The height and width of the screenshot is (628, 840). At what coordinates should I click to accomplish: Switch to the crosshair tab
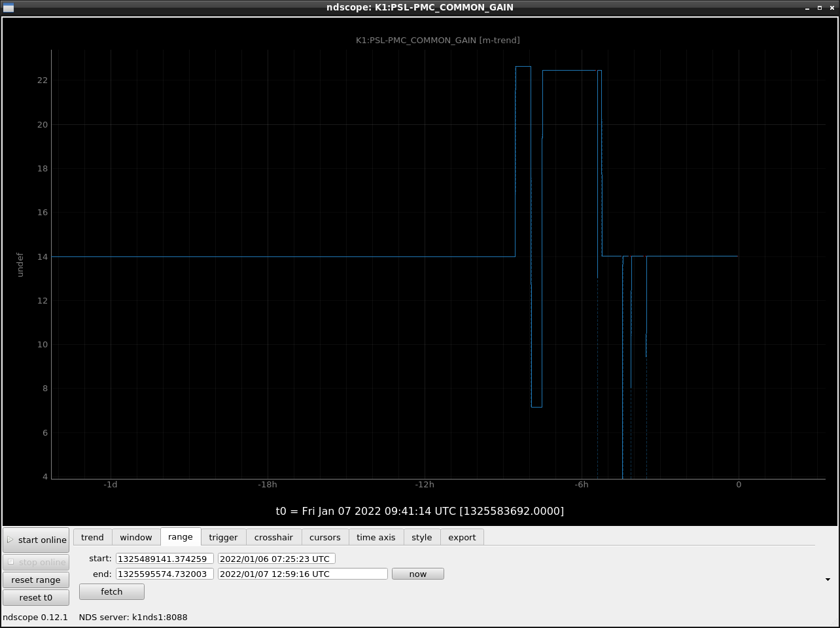(x=273, y=537)
